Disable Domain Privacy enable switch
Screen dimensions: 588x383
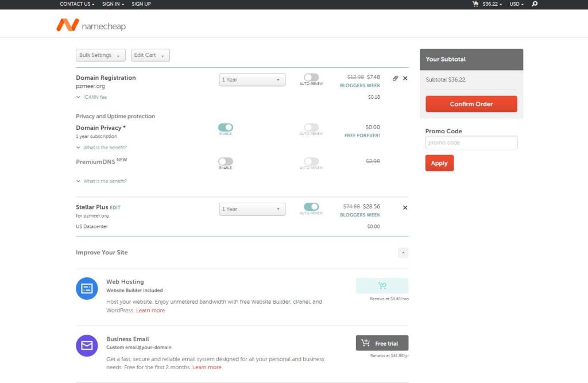click(226, 127)
